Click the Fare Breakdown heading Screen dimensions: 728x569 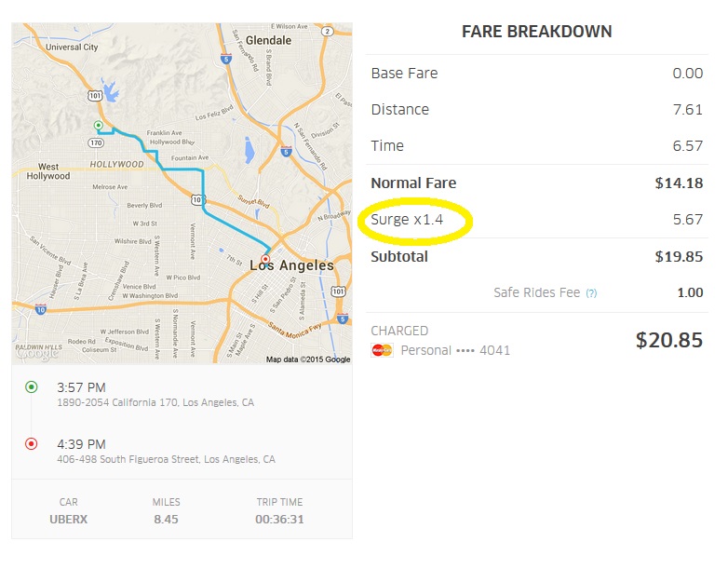click(x=536, y=32)
